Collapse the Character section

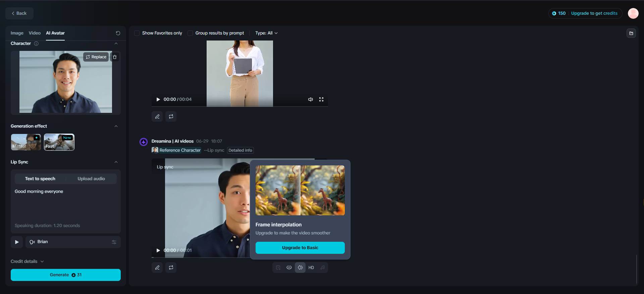(x=116, y=44)
